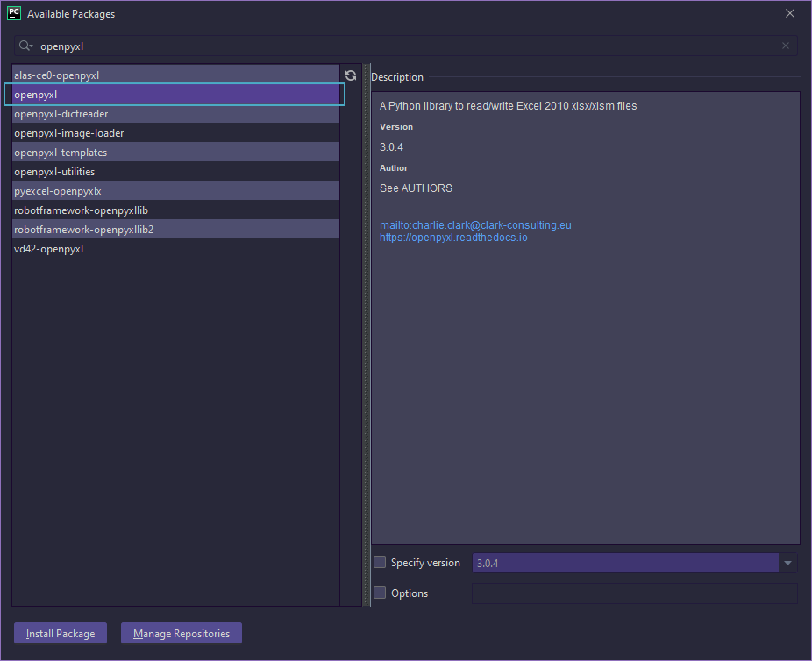The height and width of the screenshot is (661, 812).
Task: Select robotframework-openpyxllib2 package
Action: [x=176, y=230]
